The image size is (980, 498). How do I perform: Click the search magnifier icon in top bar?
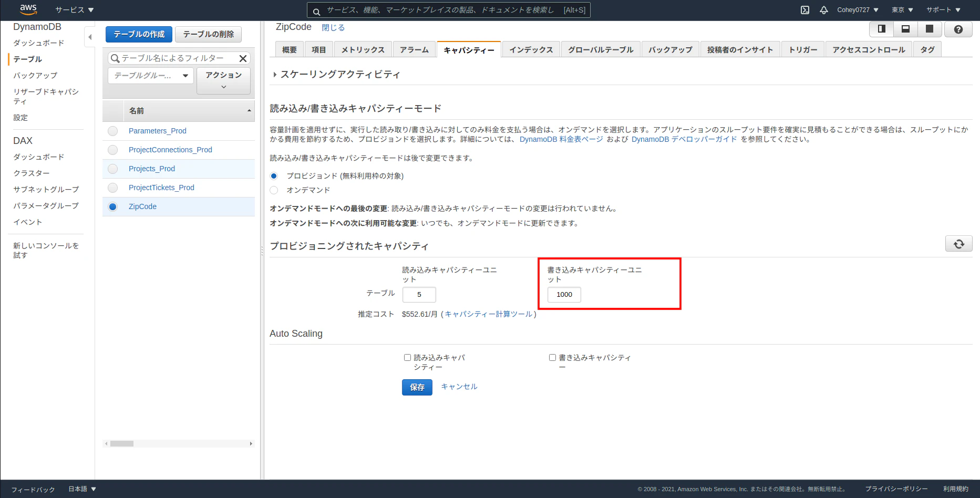tap(316, 11)
